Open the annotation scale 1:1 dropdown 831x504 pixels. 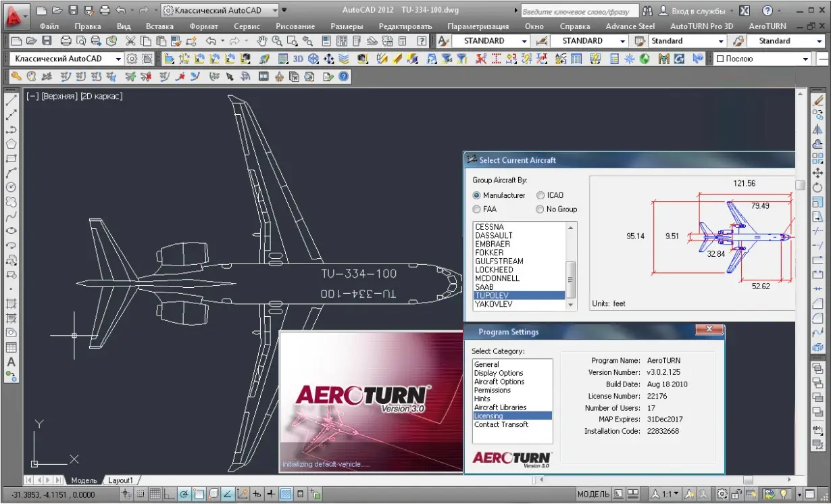click(665, 494)
